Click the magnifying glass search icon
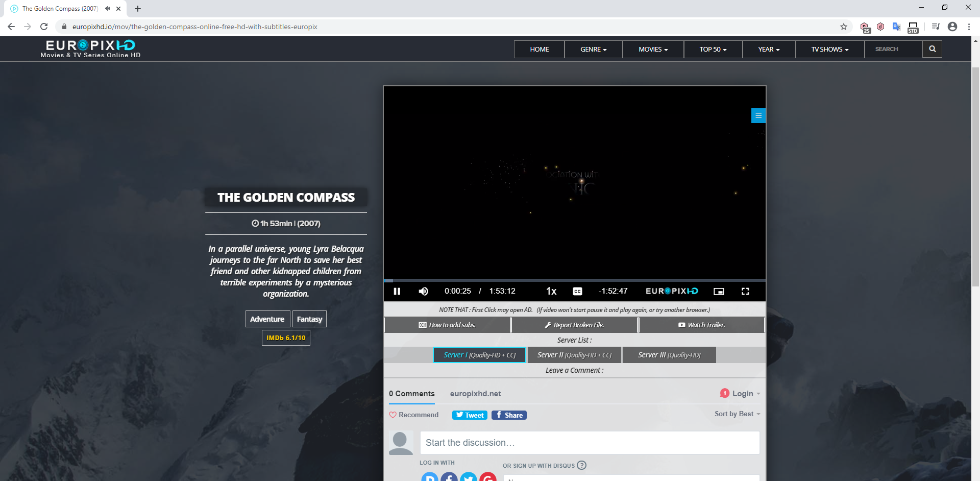This screenshot has height=481, width=980. pyautogui.click(x=933, y=49)
